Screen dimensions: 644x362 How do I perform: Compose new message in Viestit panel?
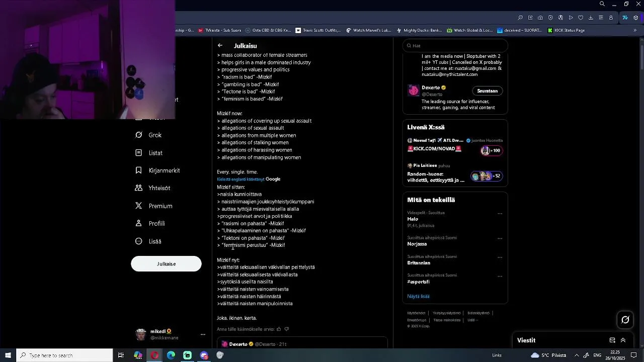pos(612,340)
